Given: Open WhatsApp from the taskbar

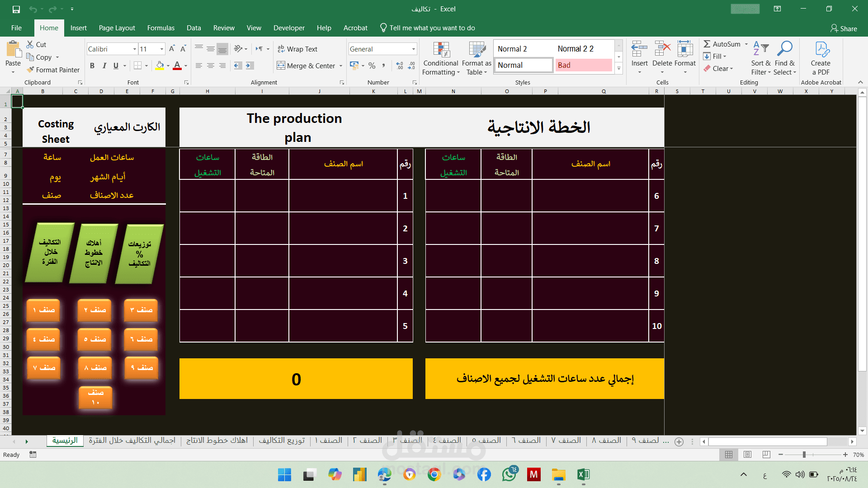Looking at the screenshot, I should (509, 474).
